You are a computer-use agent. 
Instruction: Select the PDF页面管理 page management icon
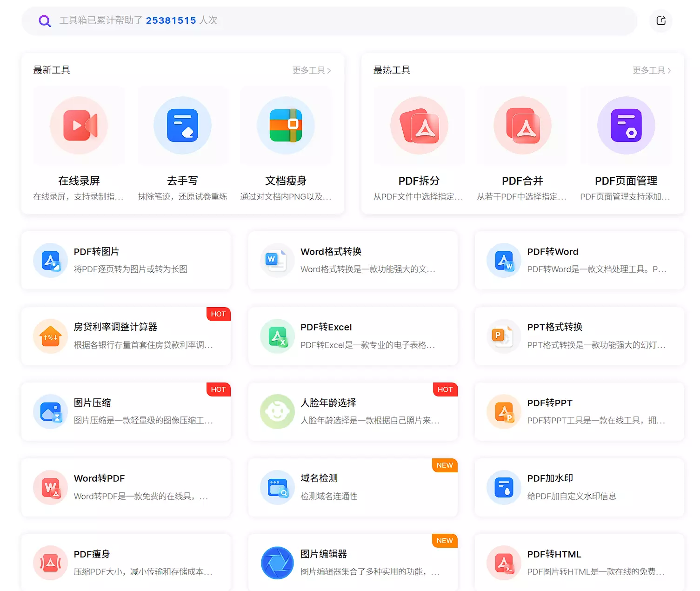pos(626,125)
